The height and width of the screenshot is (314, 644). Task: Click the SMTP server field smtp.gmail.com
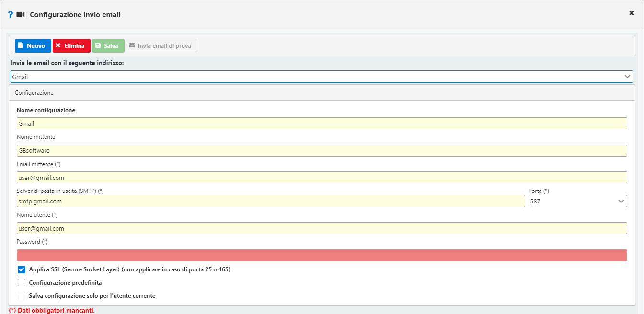(x=271, y=202)
